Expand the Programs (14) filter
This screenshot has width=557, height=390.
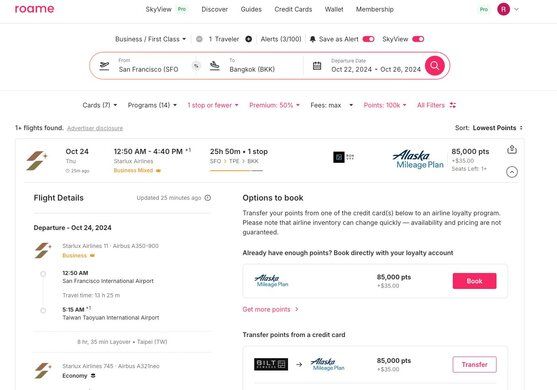point(152,105)
